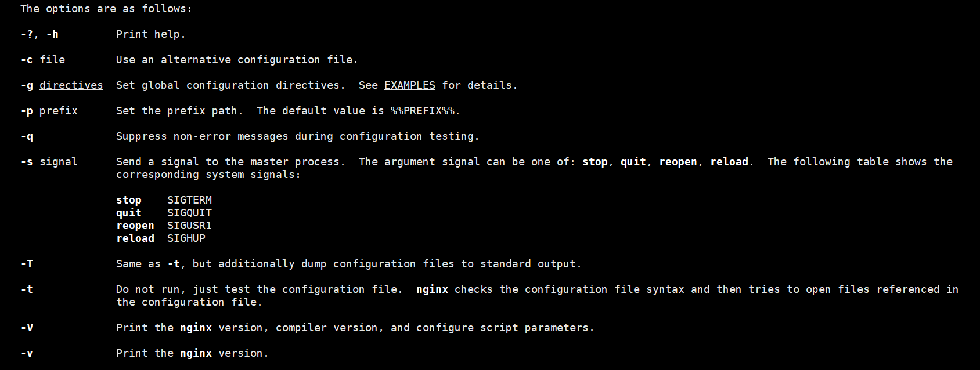Click the underlined %%PREFIX%% default value
The height and width of the screenshot is (370, 980).
pos(422,111)
